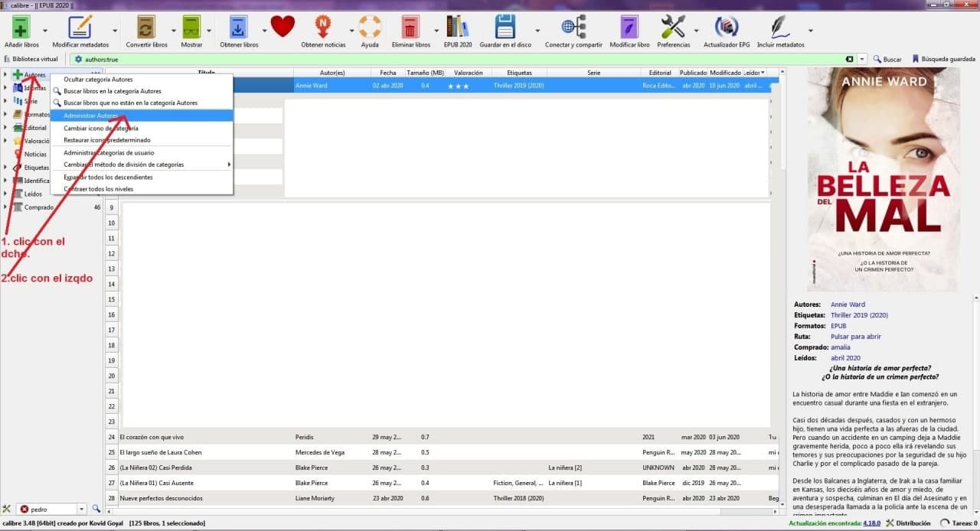This screenshot has height=531, width=980.
Task: Expand the Comprado category tree arrow
Action: tap(5, 207)
